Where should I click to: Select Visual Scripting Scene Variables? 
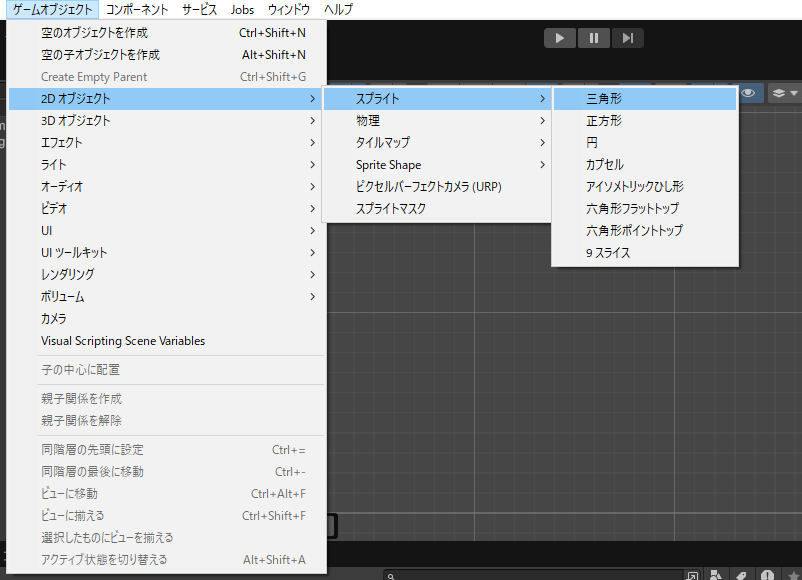(166, 341)
